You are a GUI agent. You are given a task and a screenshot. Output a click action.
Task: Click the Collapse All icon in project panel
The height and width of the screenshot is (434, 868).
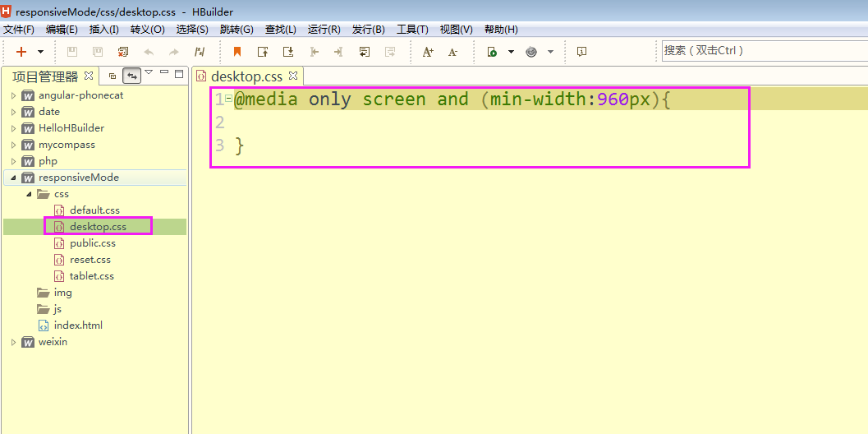113,76
